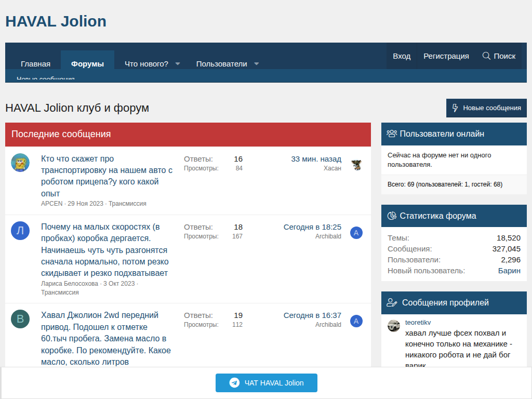Open the thread about trailer transport with robot

coord(107,176)
